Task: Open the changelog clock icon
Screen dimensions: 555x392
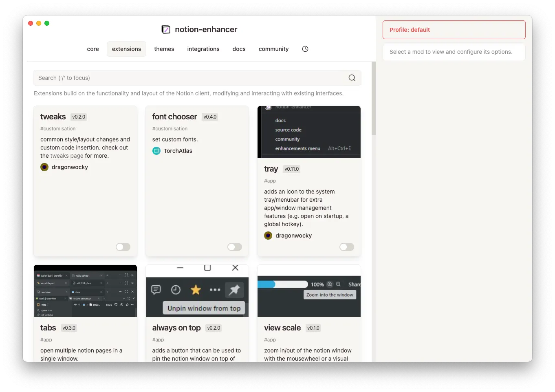Action: point(305,49)
